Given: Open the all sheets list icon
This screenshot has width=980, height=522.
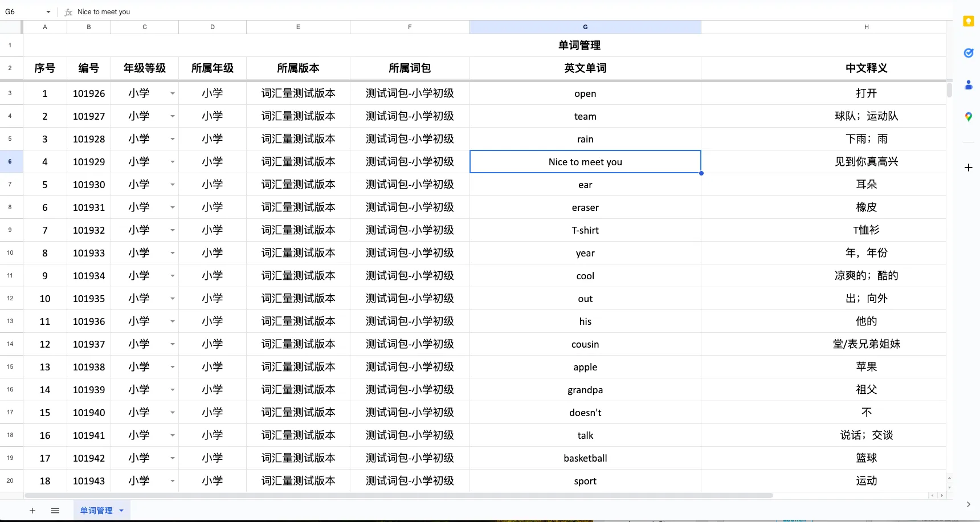Looking at the screenshot, I should coord(55,511).
